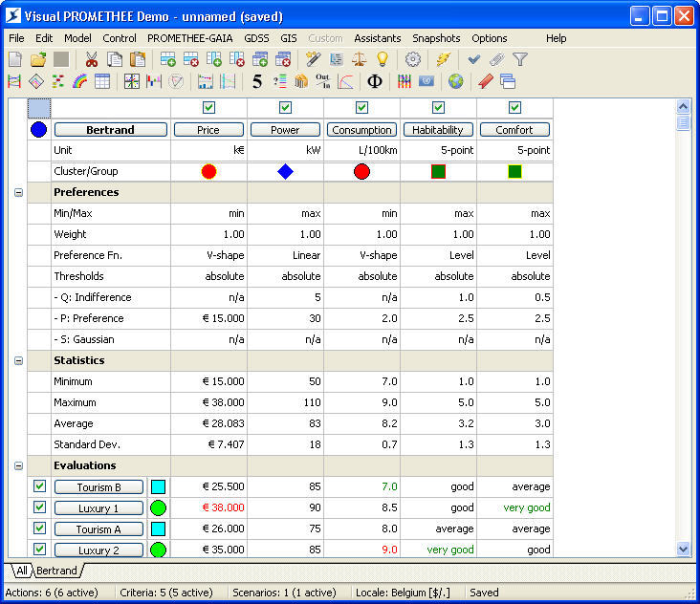Switch to the All scenario tab

(x=21, y=571)
